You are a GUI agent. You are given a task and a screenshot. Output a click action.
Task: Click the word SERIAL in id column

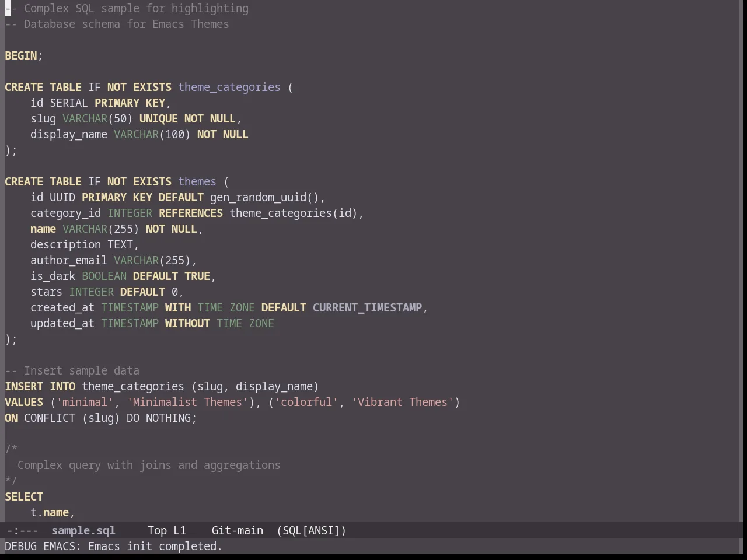coord(69,103)
